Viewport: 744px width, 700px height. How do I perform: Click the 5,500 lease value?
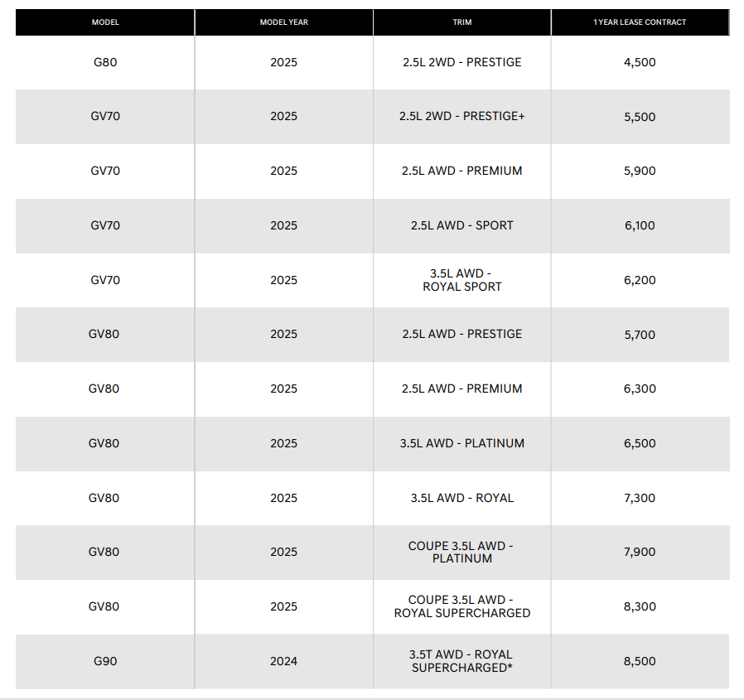tap(640, 117)
